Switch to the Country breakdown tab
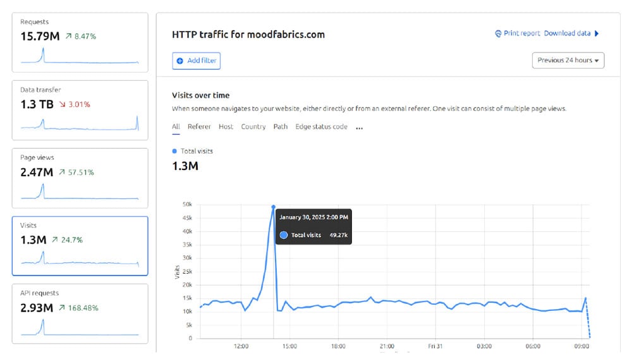Image resolution: width=632 pixels, height=364 pixels. coord(253,126)
